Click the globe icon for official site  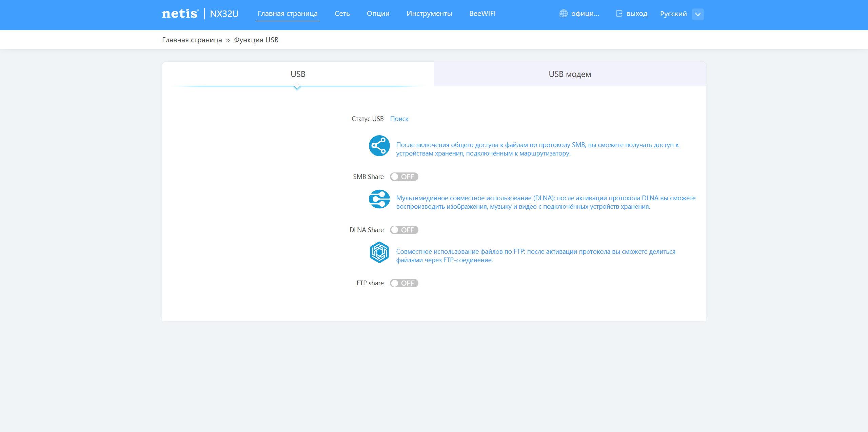tap(563, 14)
